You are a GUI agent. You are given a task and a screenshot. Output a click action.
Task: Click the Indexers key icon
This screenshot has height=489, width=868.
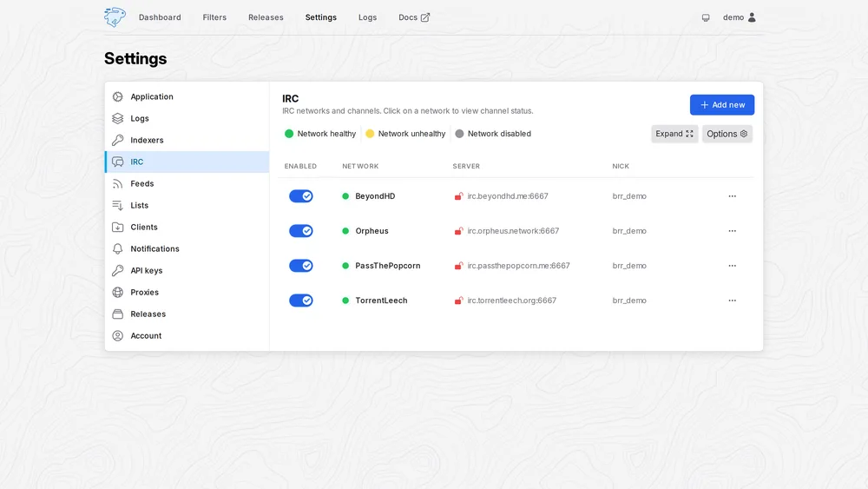point(117,140)
